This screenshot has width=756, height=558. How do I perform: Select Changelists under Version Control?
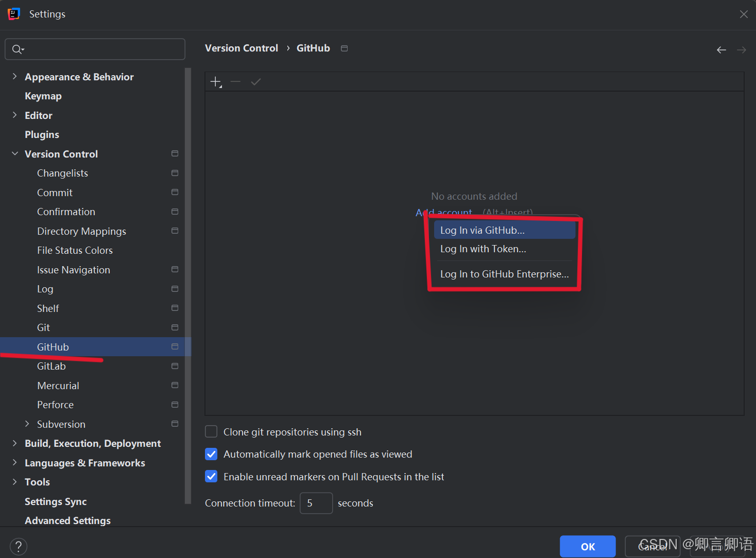tap(62, 173)
